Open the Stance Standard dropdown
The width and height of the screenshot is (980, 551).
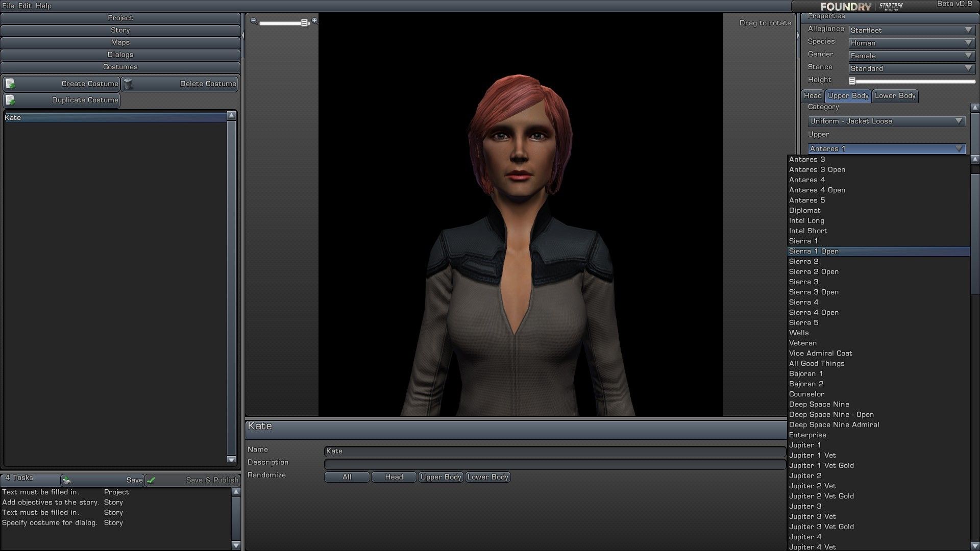[912, 68]
